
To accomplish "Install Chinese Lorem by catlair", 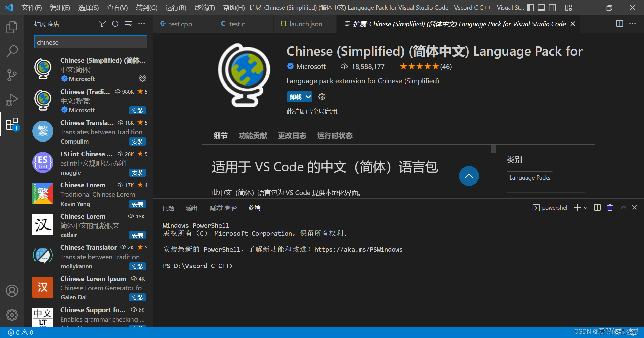I will point(138,235).
